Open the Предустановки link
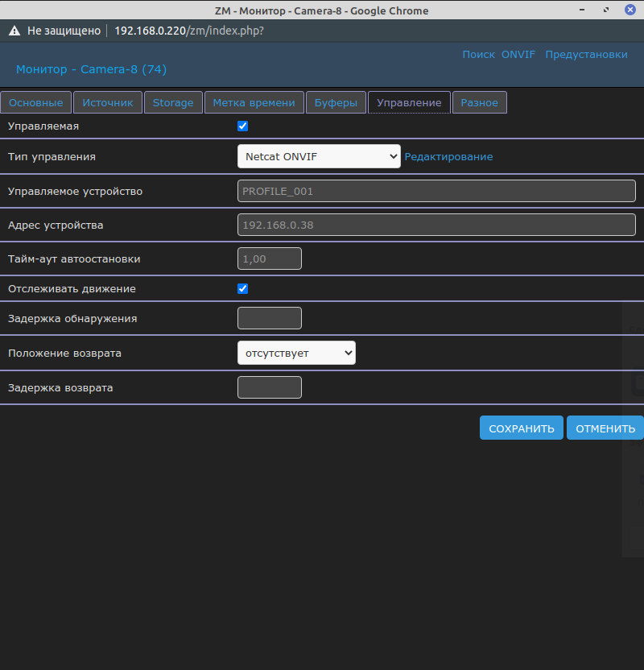Viewport: 644px width, 670px height. (x=586, y=55)
